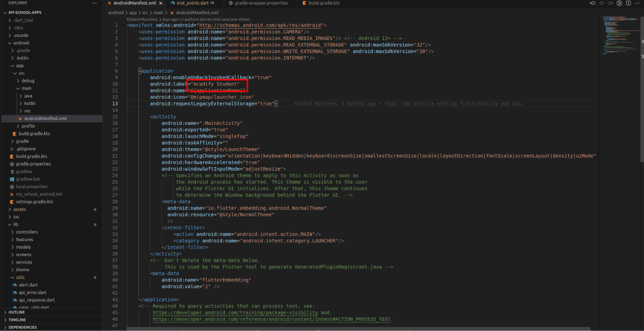The height and width of the screenshot is (331, 644).
Task: Go to next change arrow icon
Action: pos(610,3)
